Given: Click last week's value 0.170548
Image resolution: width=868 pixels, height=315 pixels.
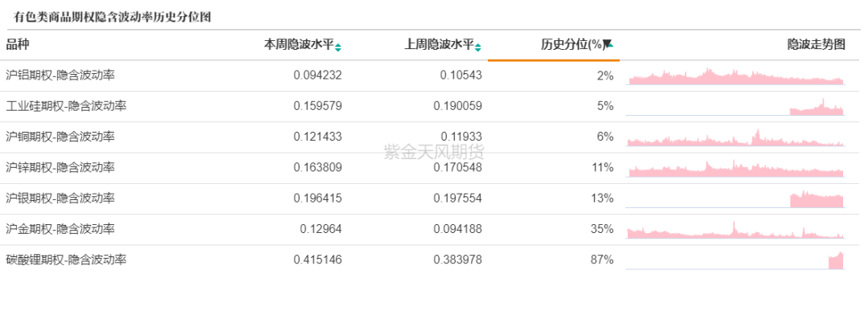Looking at the screenshot, I should click(458, 167).
